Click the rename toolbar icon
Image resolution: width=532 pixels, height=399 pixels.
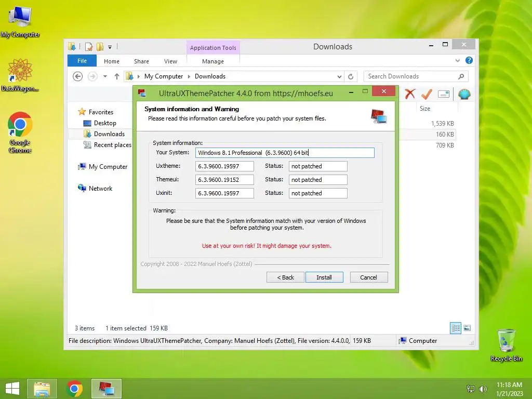pyautogui.click(x=444, y=94)
